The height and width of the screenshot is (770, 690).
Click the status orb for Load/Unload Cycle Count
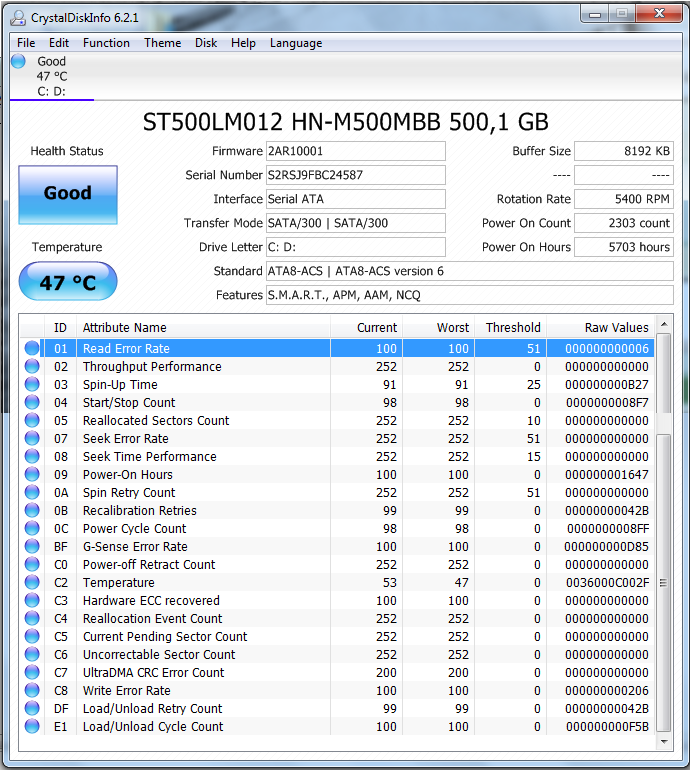tap(32, 726)
